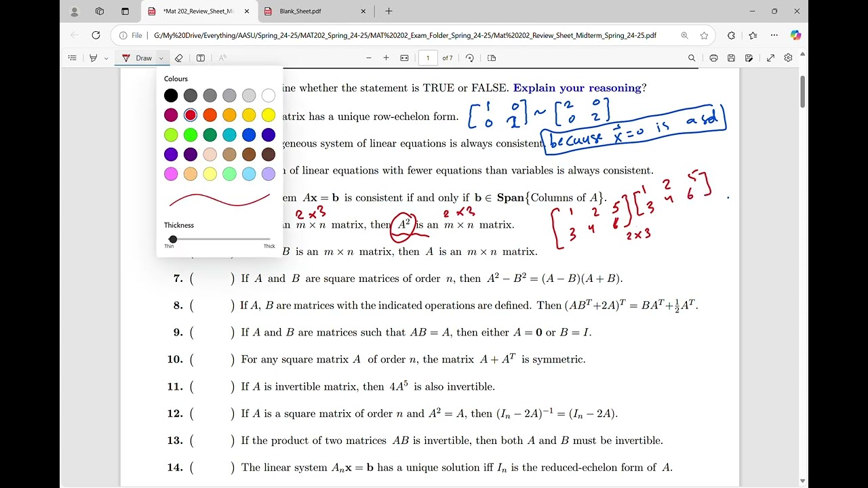Click the 'Colours' heading in Draw panel
The image size is (868, 488).
(x=176, y=79)
